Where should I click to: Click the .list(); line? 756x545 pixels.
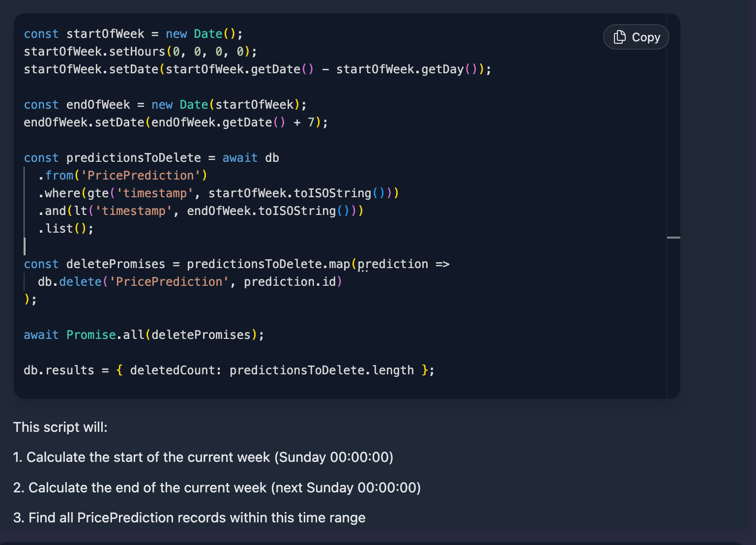click(x=66, y=229)
